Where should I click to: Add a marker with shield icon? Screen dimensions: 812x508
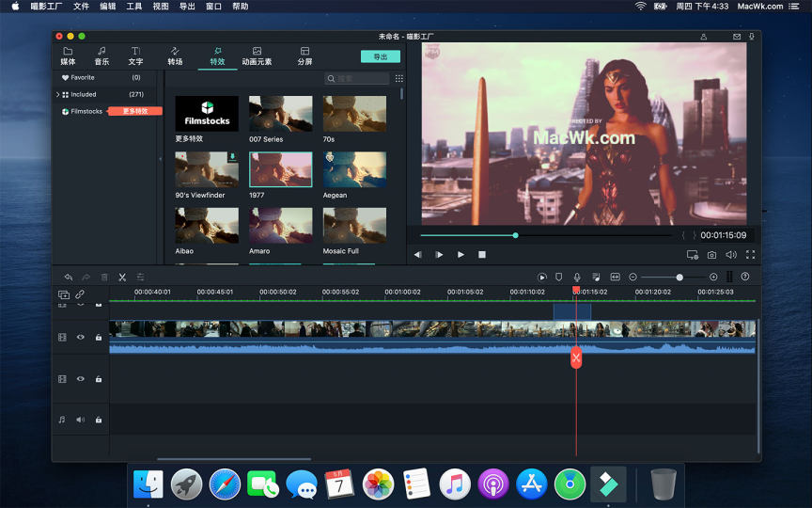[x=559, y=278]
